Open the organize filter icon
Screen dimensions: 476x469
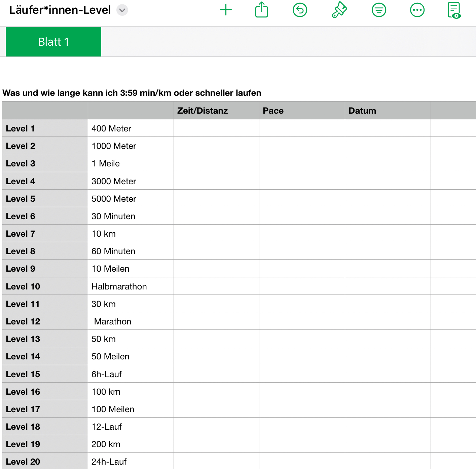(x=379, y=10)
